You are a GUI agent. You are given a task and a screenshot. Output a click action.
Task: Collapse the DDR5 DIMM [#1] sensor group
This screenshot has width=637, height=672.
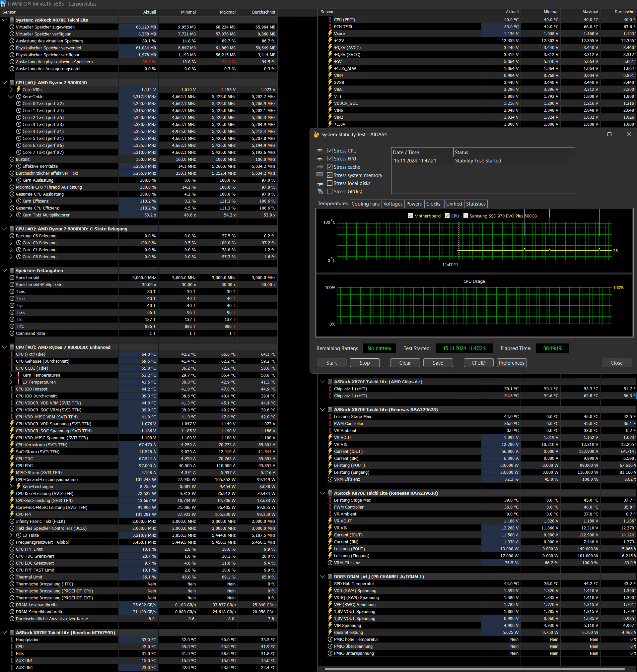[322, 577]
